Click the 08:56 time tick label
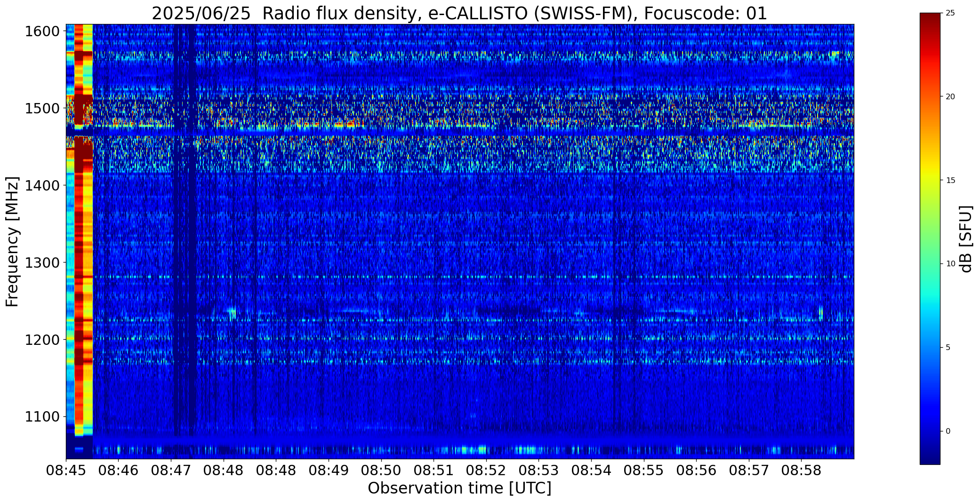The image size is (980, 502). click(x=696, y=470)
